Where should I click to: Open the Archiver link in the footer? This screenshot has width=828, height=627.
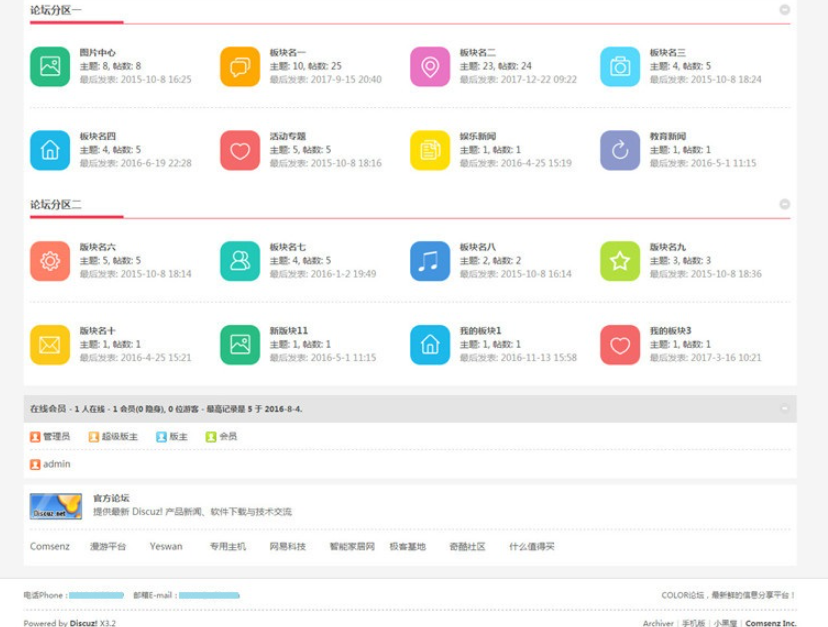tap(658, 623)
